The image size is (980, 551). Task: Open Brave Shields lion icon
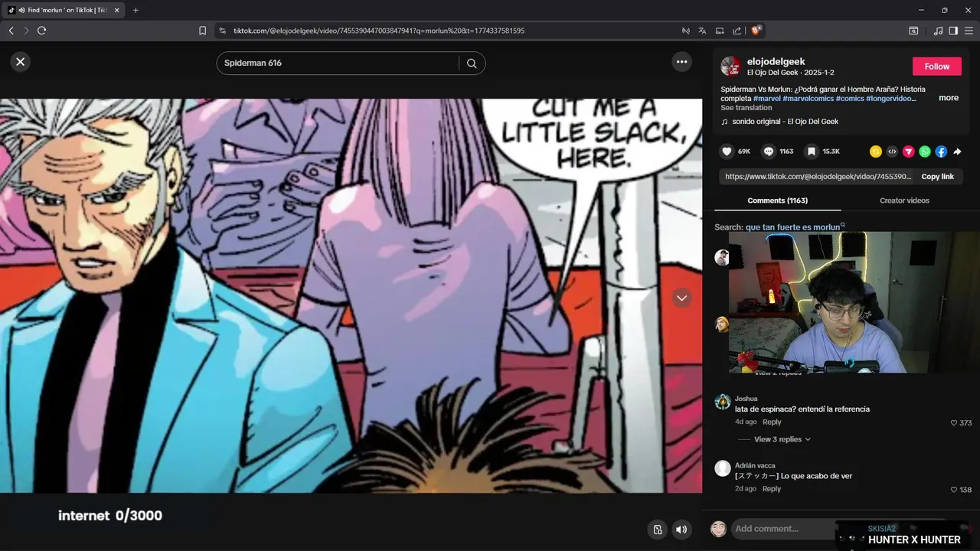coord(756,31)
